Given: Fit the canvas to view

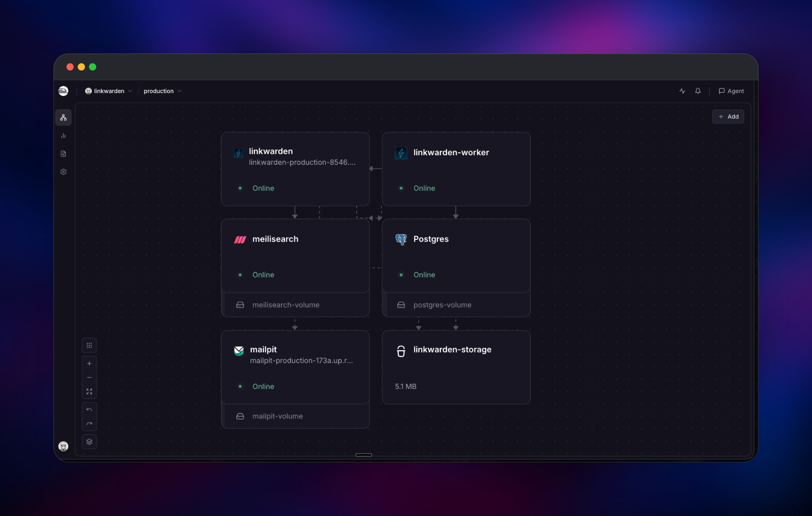Looking at the screenshot, I should pos(89,391).
